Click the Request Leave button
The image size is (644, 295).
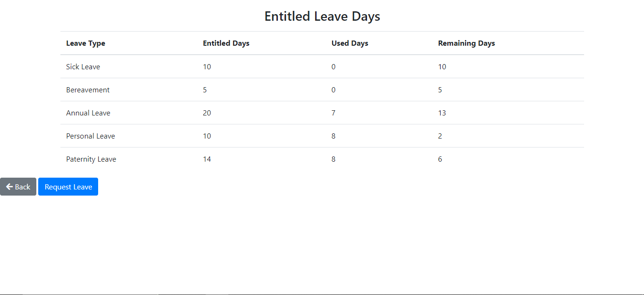[x=68, y=187]
